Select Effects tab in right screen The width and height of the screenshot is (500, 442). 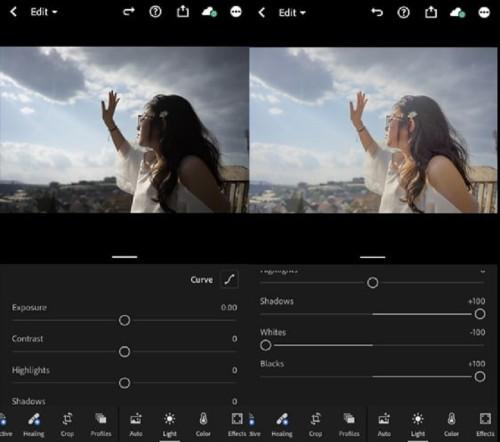click(485, 425)
